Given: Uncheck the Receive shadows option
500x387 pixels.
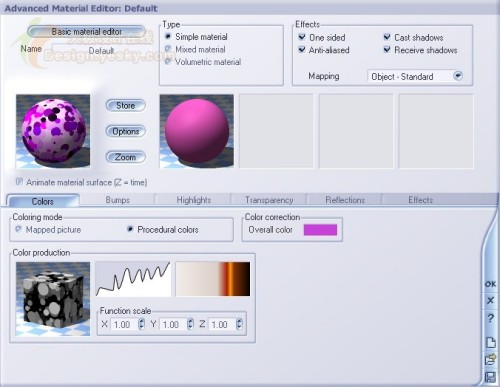Looking at the screenshot, I should pos(387,50).
